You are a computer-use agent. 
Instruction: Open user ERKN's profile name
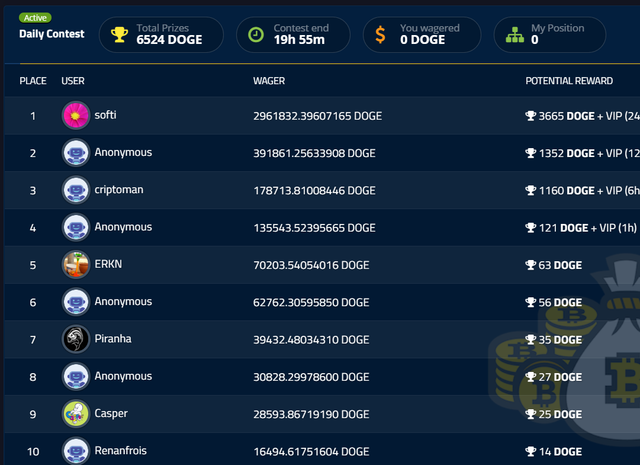pos(108,264)
